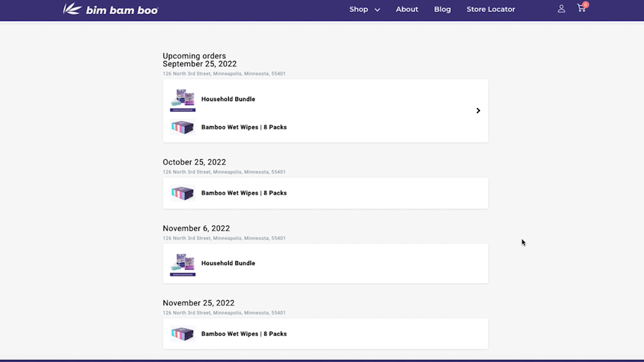Select address line under October 25, 2022

pyautogui.click(x=224, y=172)
